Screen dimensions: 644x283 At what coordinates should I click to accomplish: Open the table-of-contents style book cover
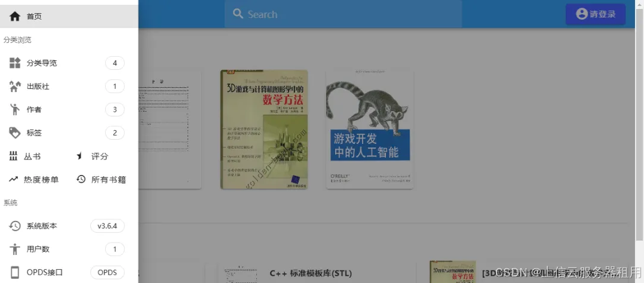tap(170, 130)
